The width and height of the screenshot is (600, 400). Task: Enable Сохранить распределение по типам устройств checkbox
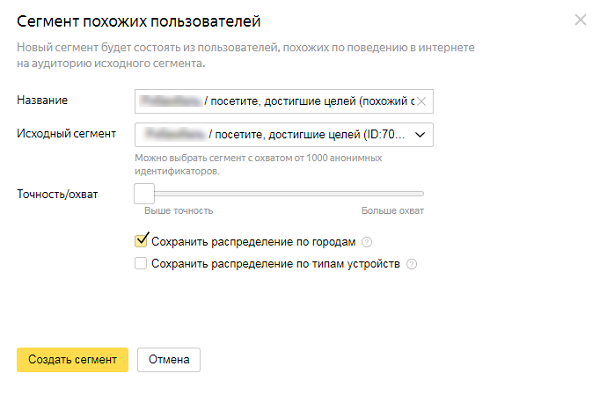pos(141,264)
